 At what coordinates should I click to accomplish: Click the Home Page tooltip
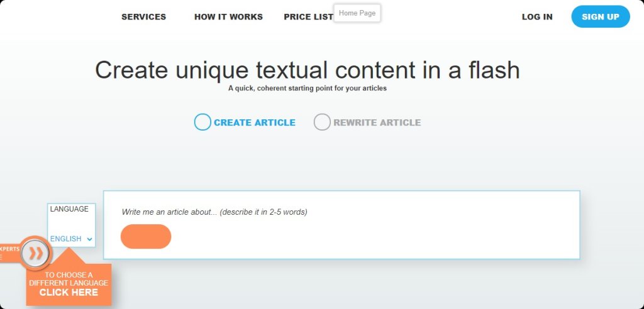click(x=357, y=13)
